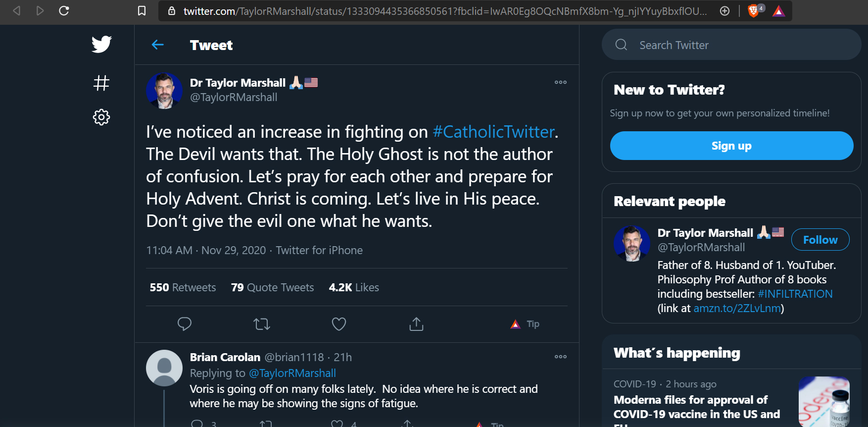View the 4.2K Likes list

354,287
